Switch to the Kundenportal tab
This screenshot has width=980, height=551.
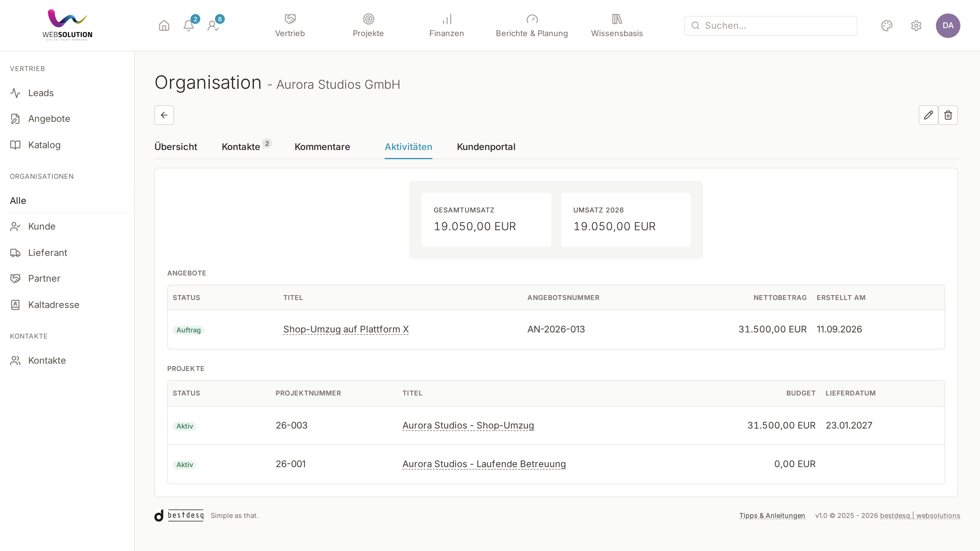(486, 147)
